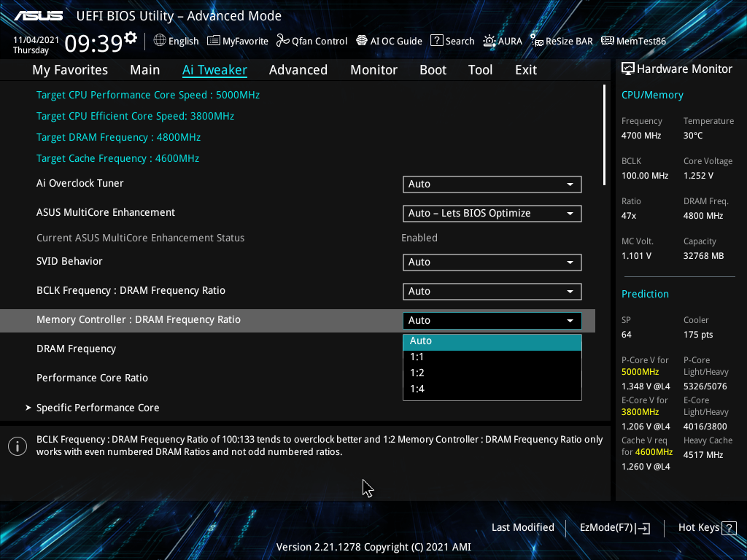Click the Prediction heading
747x560 pixels.
645,295
